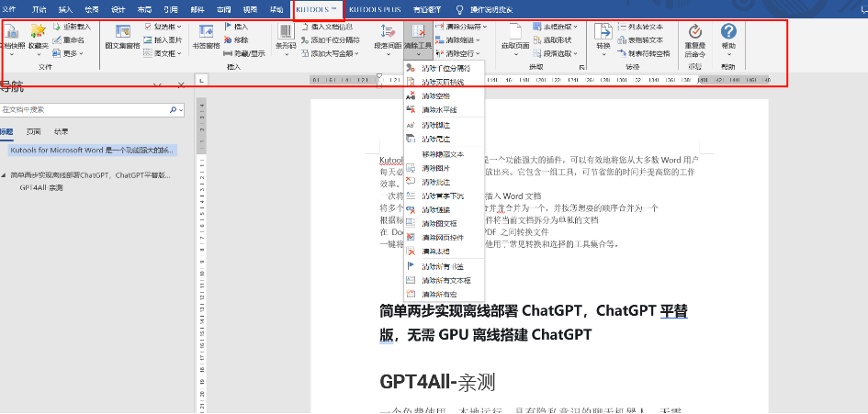Open the 文档快照 snapshot tool

point(12,39)
